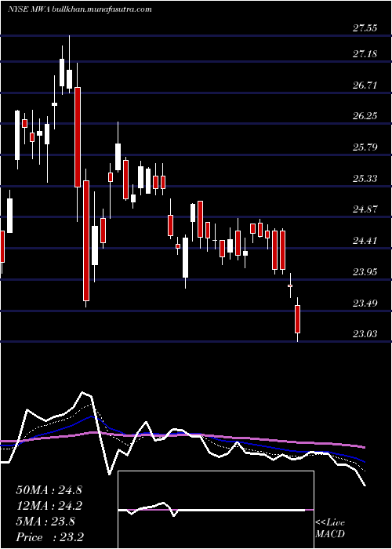Click the 23.49 price axis label

[365, 303]
